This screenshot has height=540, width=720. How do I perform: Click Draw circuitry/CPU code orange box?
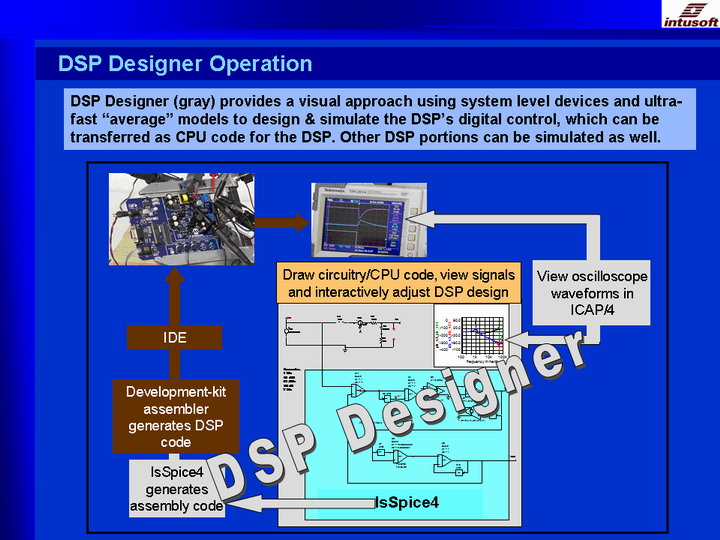[x=399, y=283]
